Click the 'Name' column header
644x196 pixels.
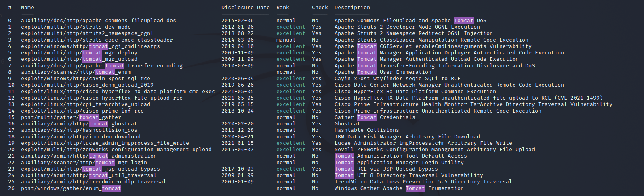[27, 8]
